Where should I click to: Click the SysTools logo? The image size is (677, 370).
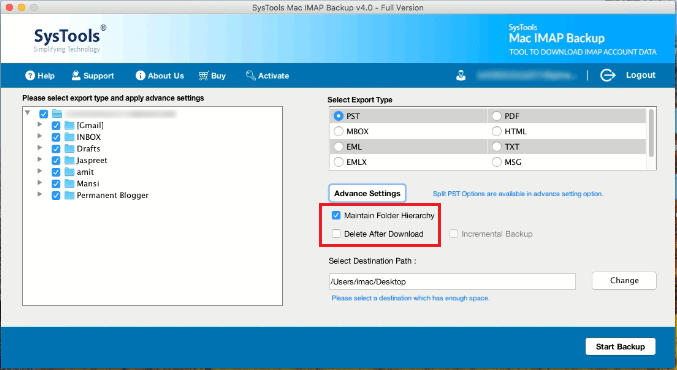[70, 39]
